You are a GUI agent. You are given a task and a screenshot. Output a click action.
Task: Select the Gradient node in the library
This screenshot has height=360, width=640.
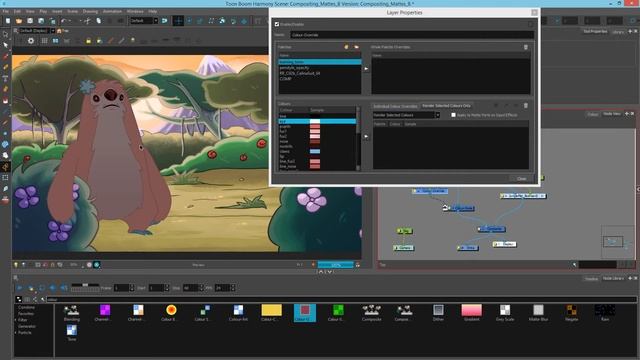click(471, 313)
